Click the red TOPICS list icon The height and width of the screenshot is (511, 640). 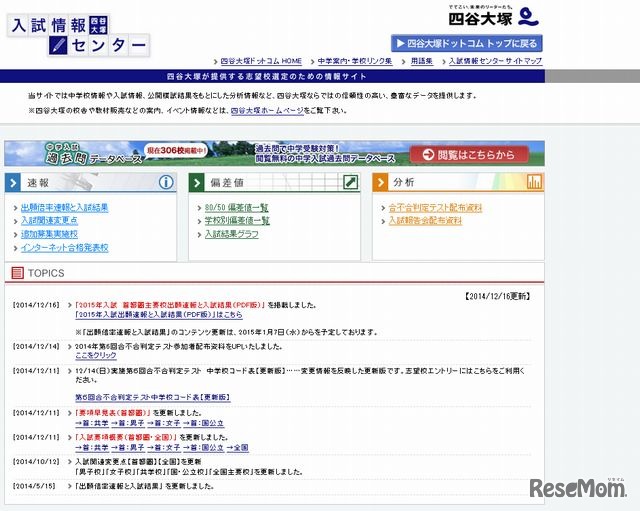click(x=18, y=273)
